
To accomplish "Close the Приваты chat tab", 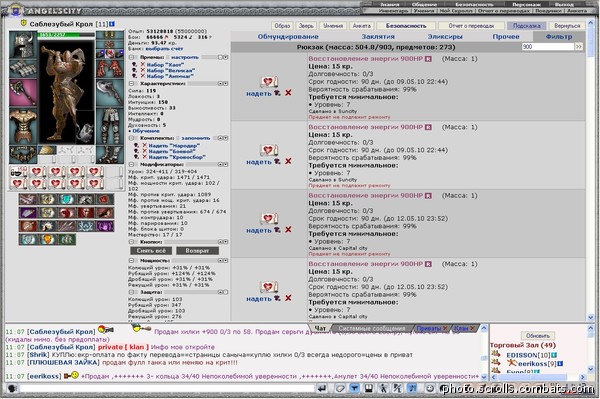I will tap(445, 328).
